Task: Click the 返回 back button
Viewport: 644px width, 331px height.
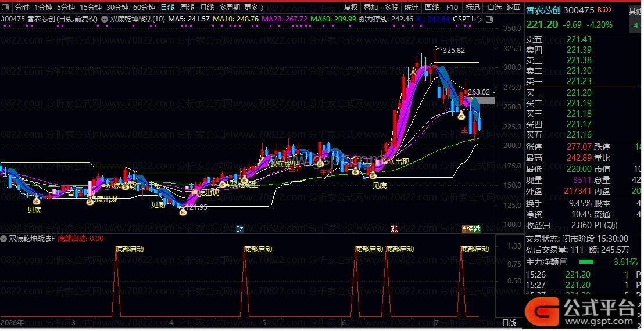Action: coord(513,8)
